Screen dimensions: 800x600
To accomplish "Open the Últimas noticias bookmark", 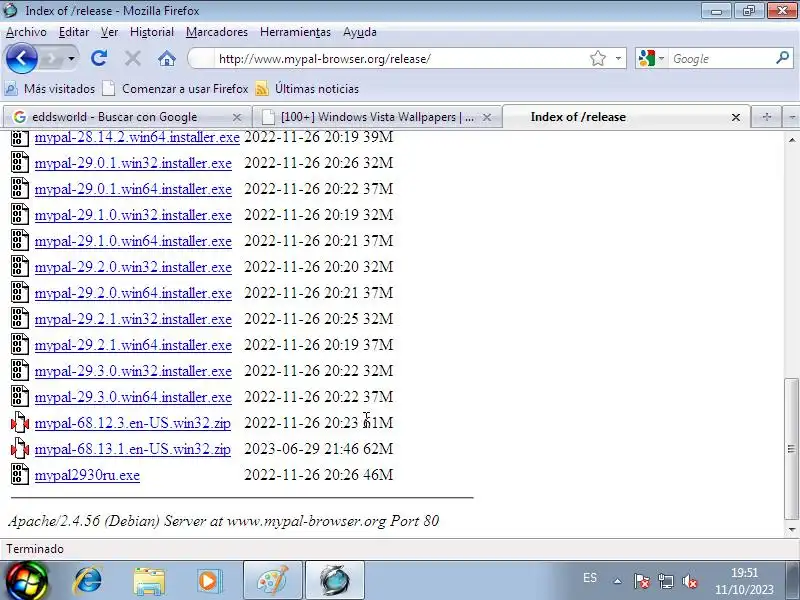I will [x=307, y=89].
